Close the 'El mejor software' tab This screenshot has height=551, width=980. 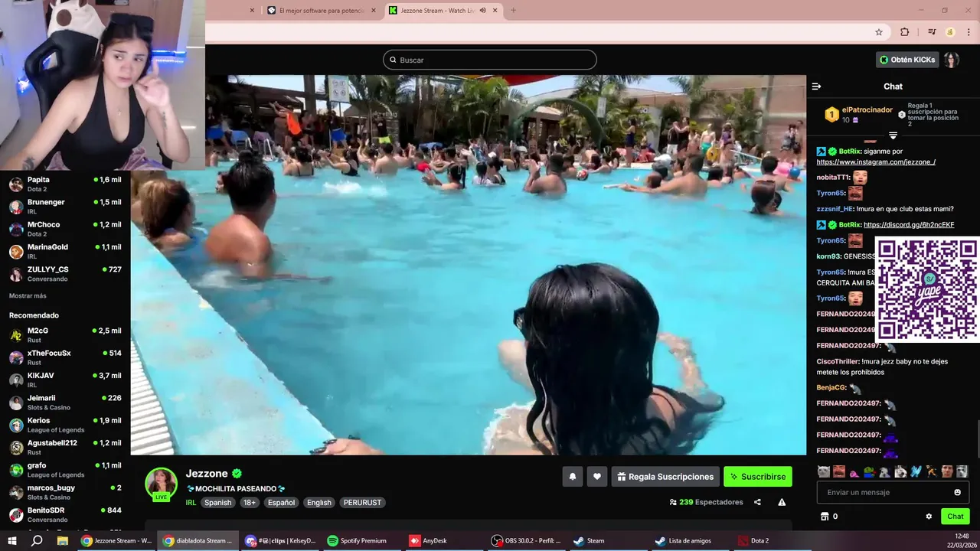[x=374, y=11]
